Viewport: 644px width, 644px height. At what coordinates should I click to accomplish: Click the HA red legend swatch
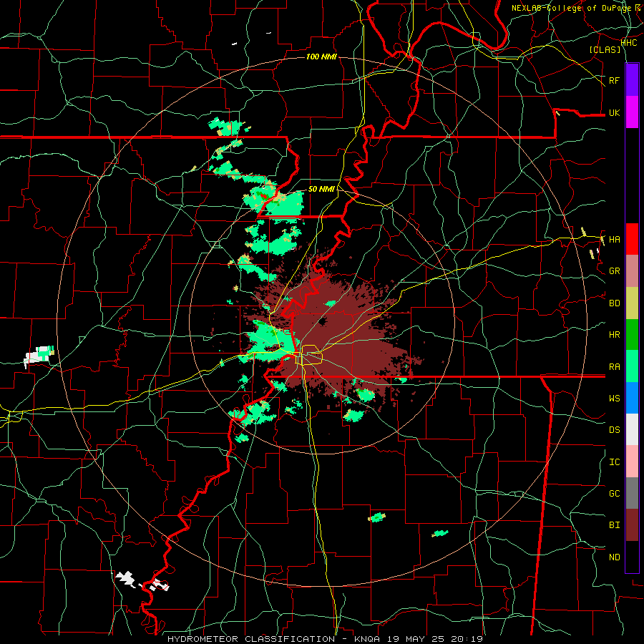[632, 239]
